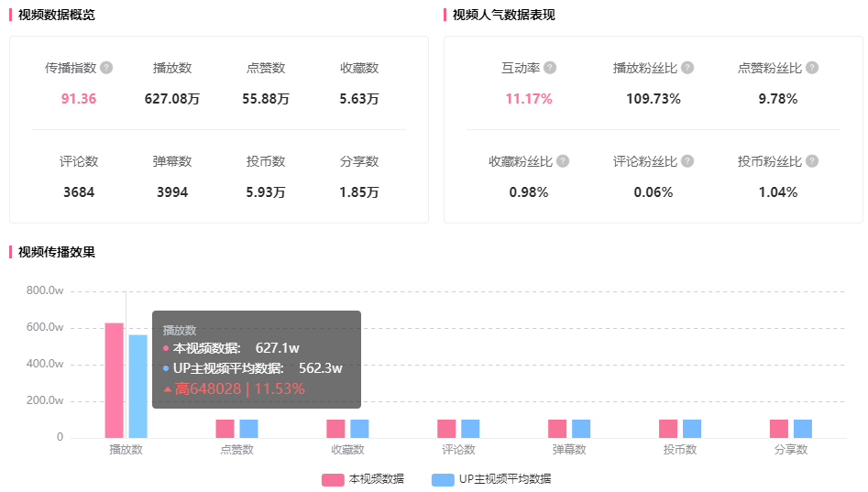Click the 11.17% 互动率 value

(529, 99)
